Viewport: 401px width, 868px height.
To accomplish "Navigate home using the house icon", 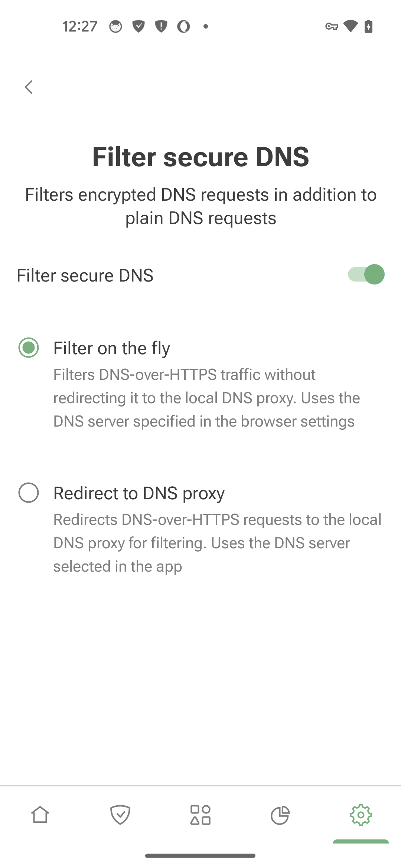I will [40, 815].
